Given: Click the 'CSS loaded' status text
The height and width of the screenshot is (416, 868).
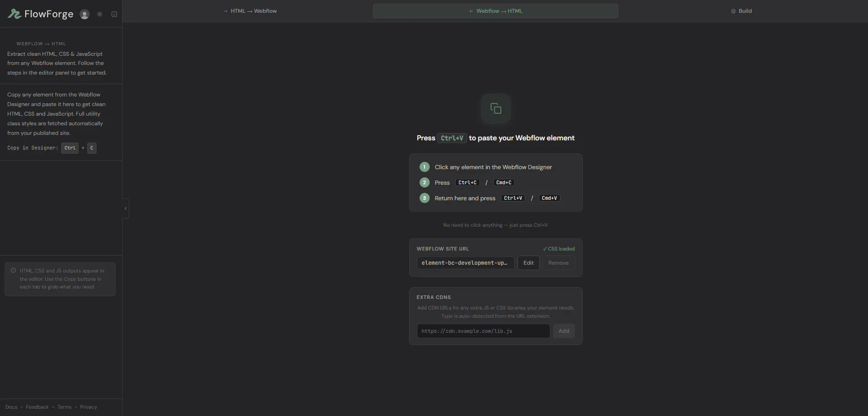Looking at the screenshot, I should (x=559, y=249).
